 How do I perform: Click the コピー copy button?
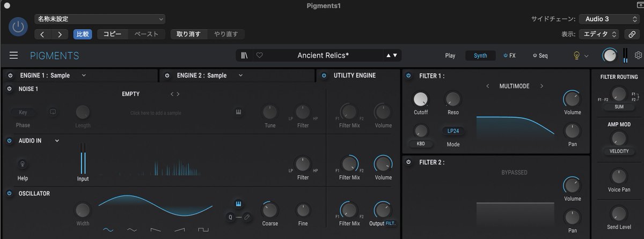[112, 34]
